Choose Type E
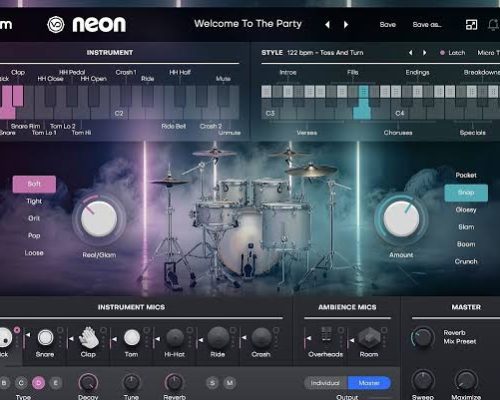Image resolution: width=500 pixels, height=400 pixels. click(x=56, y=383)
